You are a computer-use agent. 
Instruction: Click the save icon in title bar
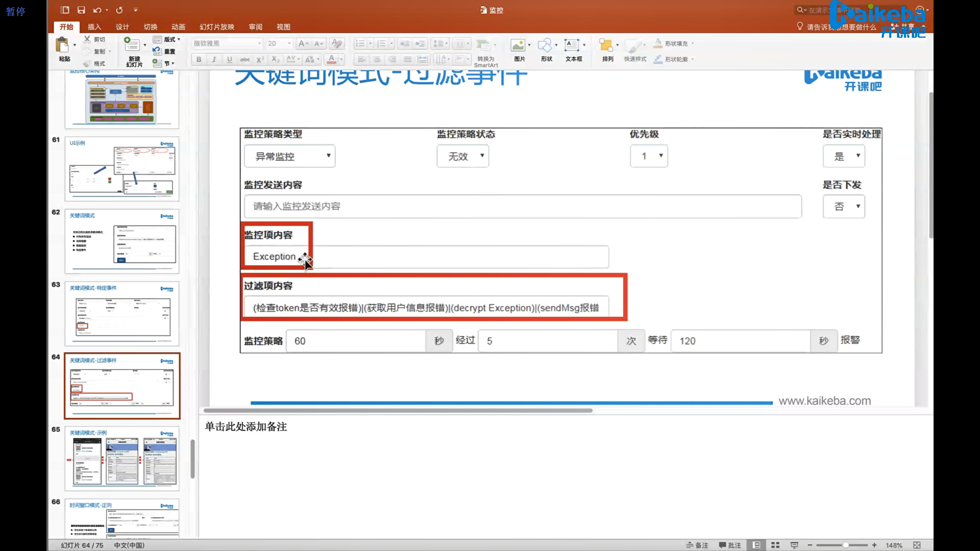point(81,10)
